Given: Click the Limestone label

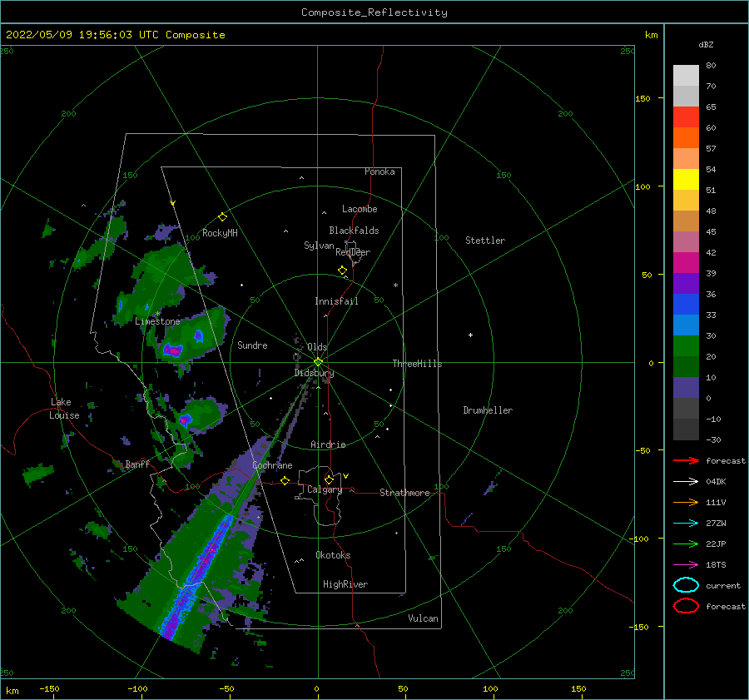Looking at the screenshot, I should [x=157, y=321].
